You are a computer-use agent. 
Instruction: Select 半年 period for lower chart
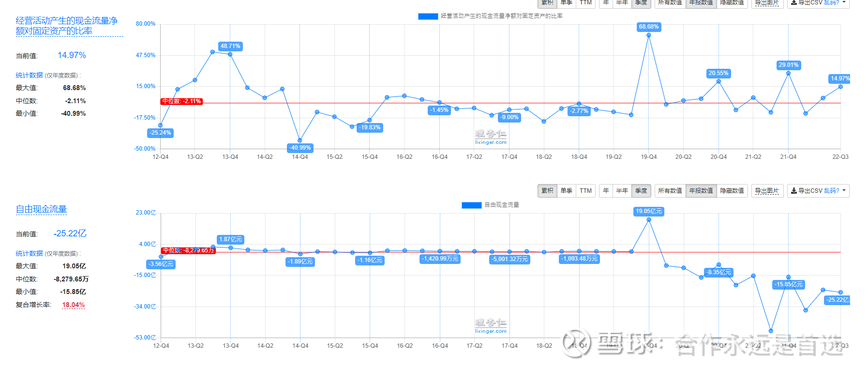(622, 191)
